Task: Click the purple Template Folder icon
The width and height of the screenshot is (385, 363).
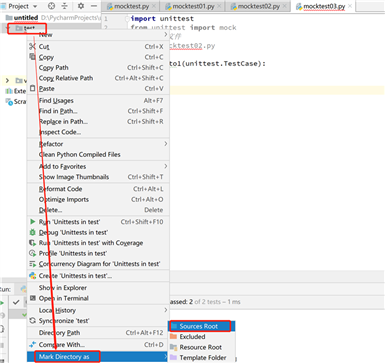Action: (174, 357)
